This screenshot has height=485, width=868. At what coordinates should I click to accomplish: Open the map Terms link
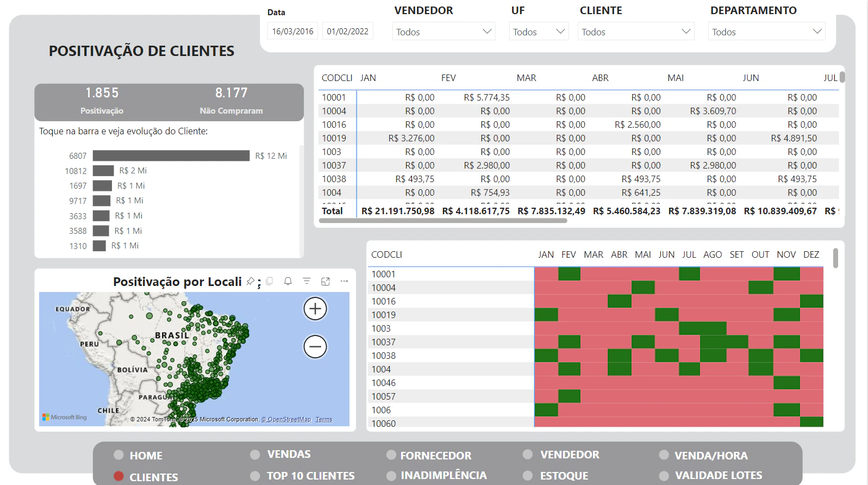pos(324,419)
